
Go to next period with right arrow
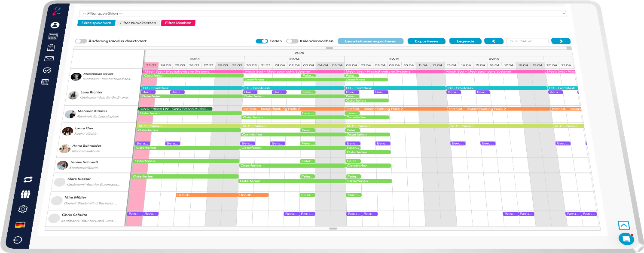[x=561, y=41]
